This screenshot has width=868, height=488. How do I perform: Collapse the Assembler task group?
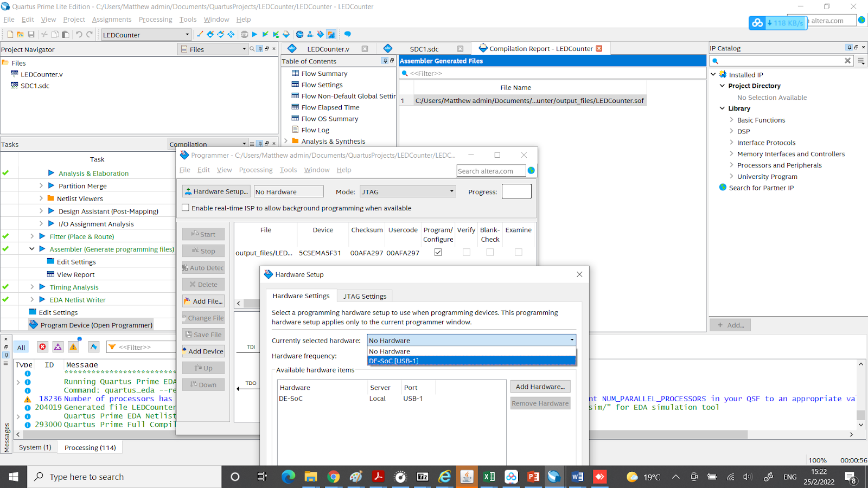point(32,249)
